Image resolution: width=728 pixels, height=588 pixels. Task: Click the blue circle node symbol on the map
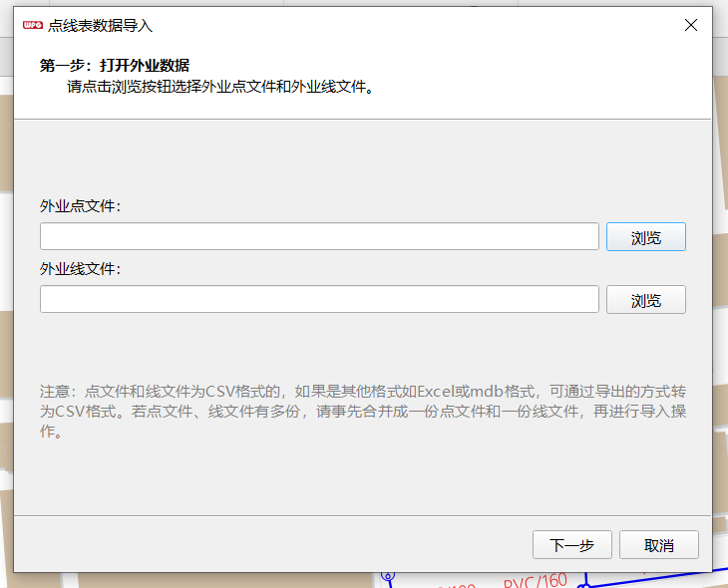pos(388,576)
